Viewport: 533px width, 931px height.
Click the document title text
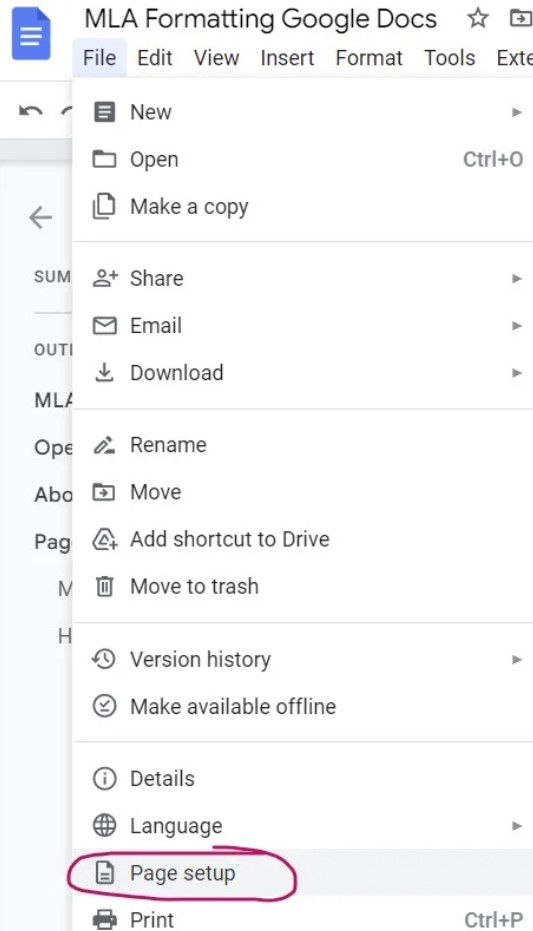[261, 19]
